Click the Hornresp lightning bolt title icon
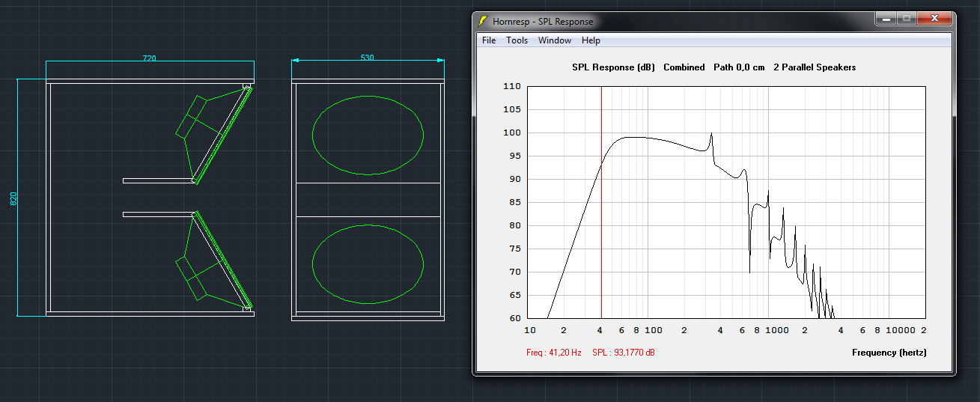The height and width of the screenshot is (402, 980). [x=483, y=22]
